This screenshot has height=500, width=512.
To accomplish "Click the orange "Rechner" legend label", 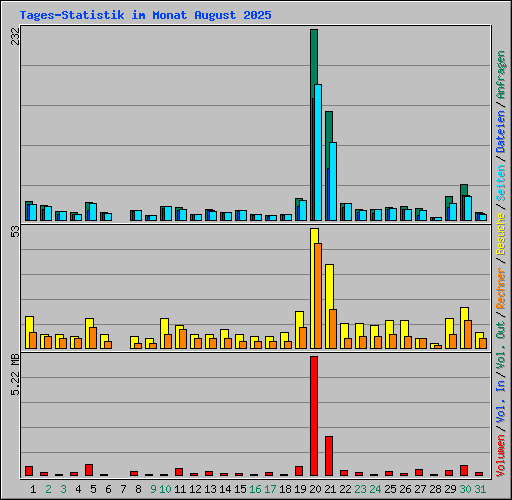I will (501, 288).
